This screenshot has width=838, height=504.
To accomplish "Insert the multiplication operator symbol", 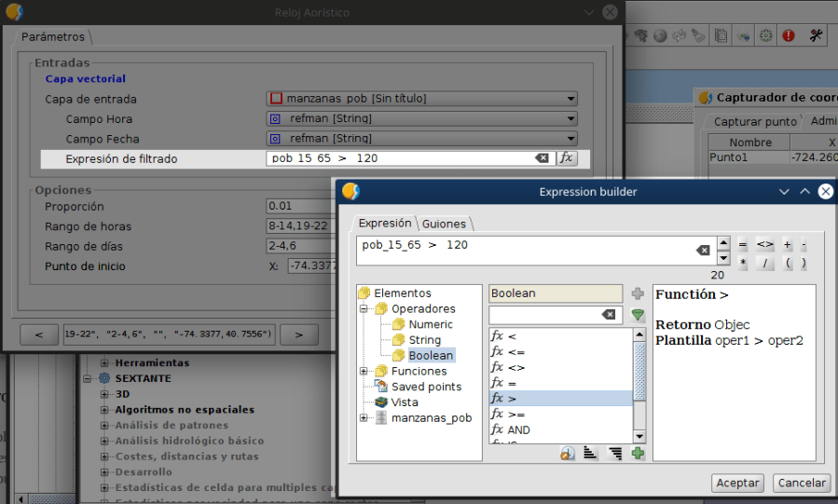I will (x=743, y=264).
